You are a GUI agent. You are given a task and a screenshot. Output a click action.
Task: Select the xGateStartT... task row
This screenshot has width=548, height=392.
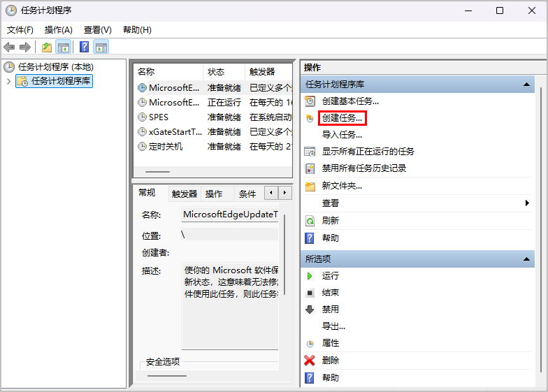[x=214, y=131]
